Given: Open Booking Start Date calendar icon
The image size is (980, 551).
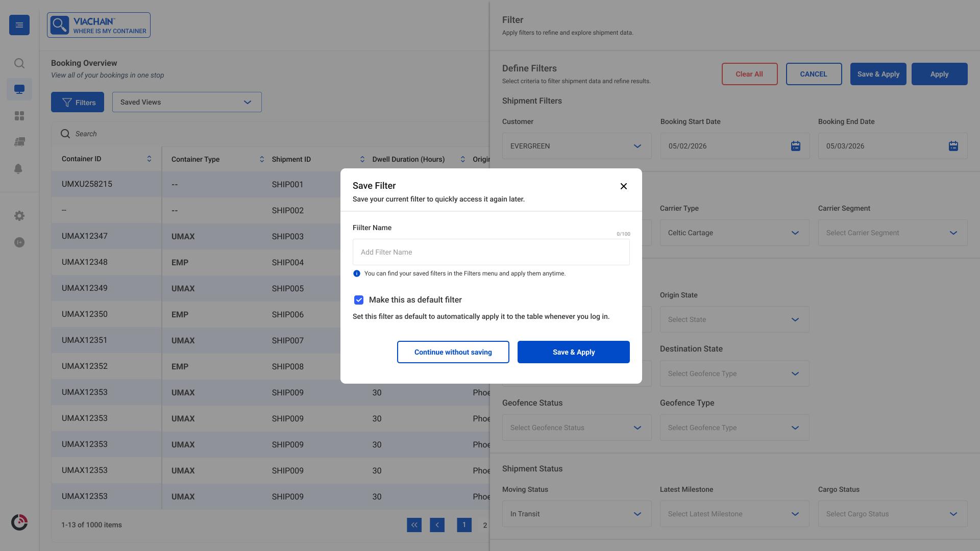Looking at the screenshot, I should (x=795, y=146).
